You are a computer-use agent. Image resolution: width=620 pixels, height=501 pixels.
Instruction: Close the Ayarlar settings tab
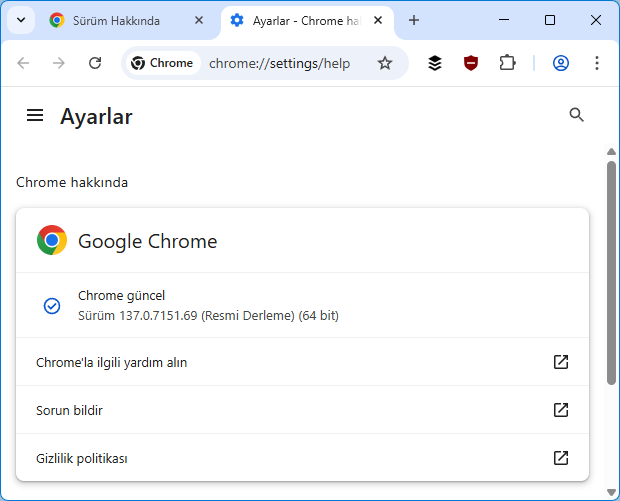[x=378, y=20]
